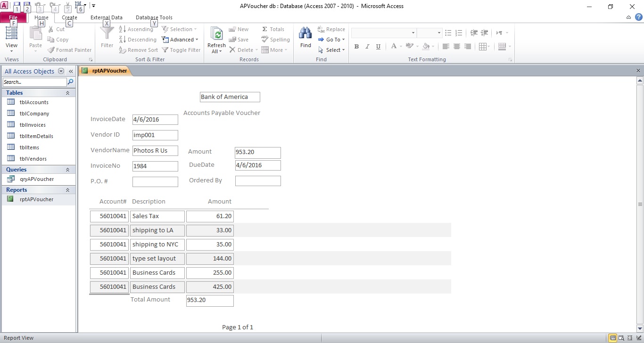This screenshot has width=644, height=343.
Task: Open the font color dropdown
Action: pyautogui.click(x=401, y=47)
